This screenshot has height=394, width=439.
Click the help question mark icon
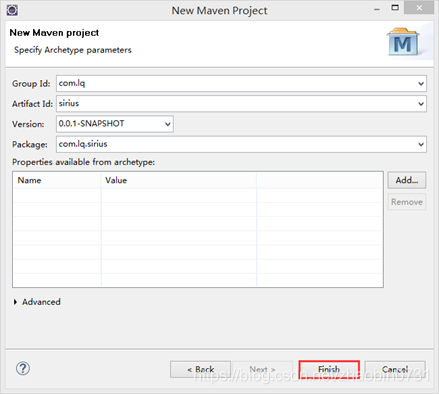click(23, 368)
